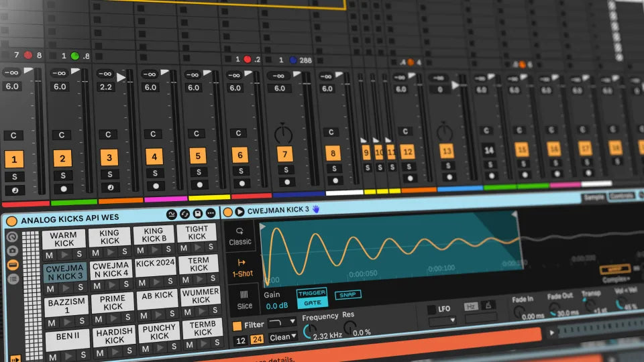Toggle track 7 activator button
This screenshot has width=644, height=362.
tap(284, 154)
